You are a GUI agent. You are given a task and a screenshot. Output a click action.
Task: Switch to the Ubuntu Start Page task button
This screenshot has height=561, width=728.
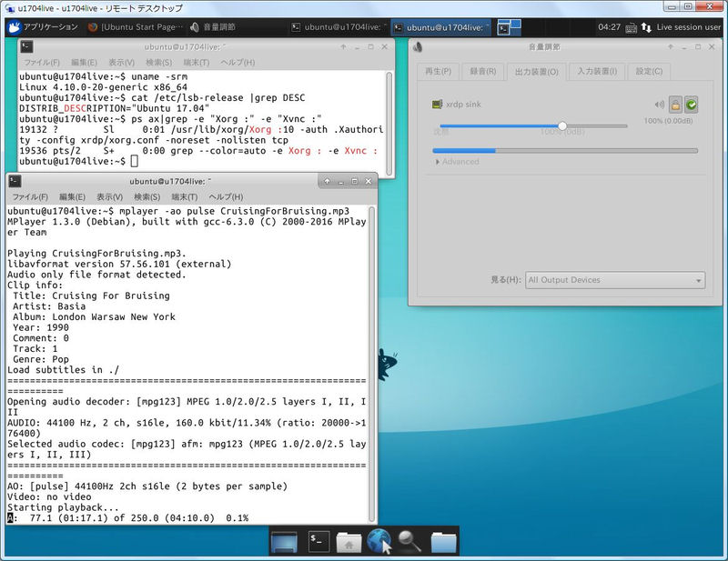pyautogui.click(x=136, y=27)
